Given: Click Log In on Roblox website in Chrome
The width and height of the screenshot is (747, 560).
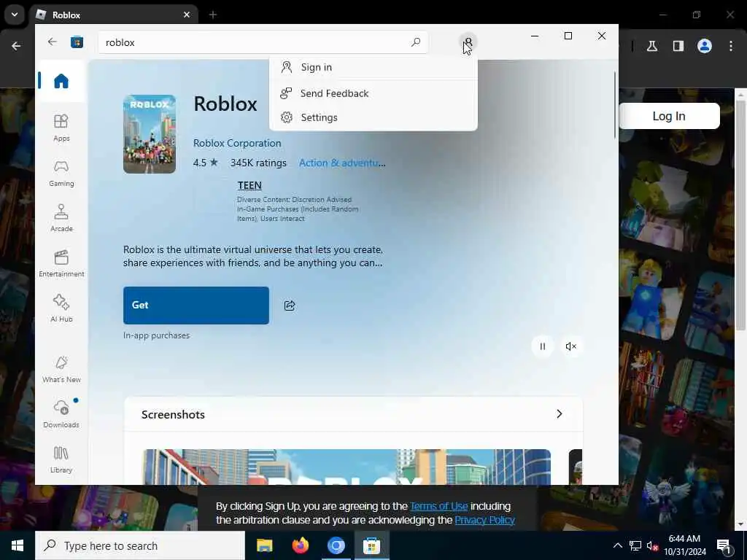Looking at the screenshot, I should (x=669, y=116).
